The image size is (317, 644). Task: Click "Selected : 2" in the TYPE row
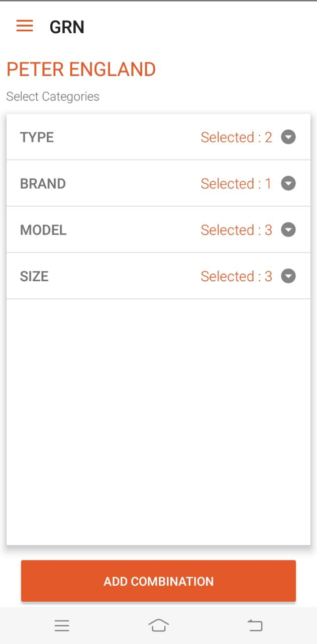[236, 137]
